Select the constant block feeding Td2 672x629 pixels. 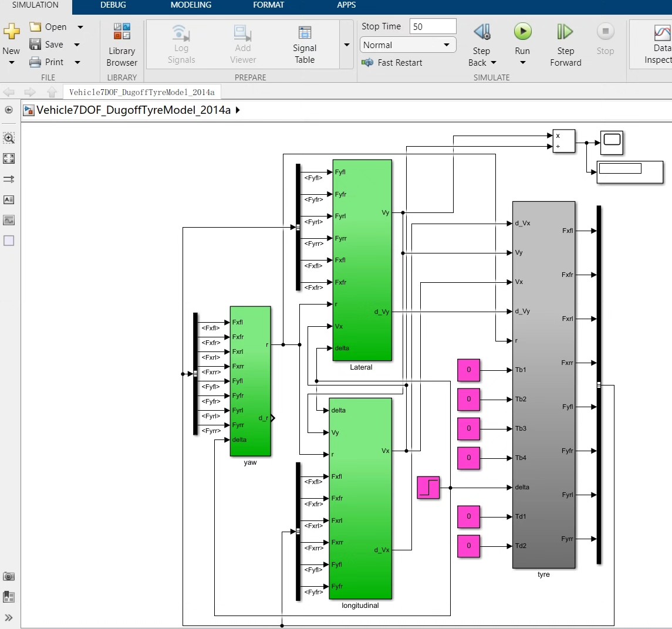(x=468, y=546)
